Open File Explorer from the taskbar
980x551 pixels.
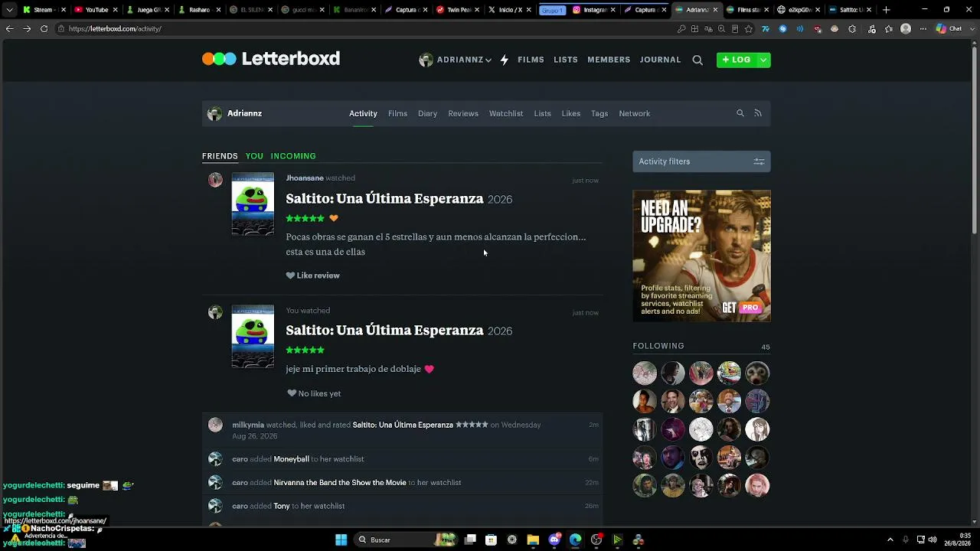[533, 540]
